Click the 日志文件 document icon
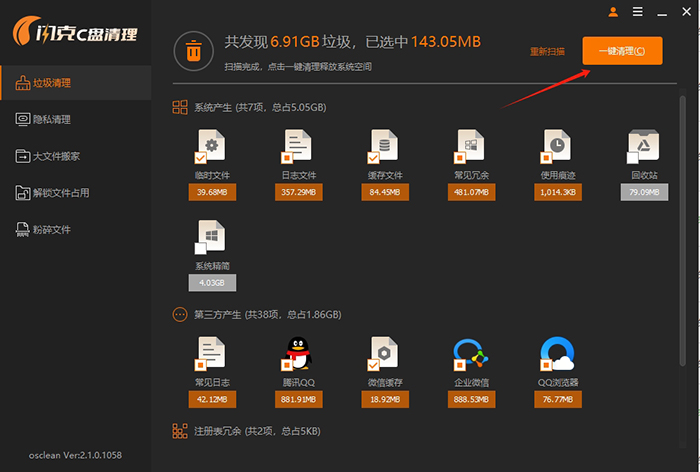This screenshot has width=700, height=472. click(x=298, y=145)
